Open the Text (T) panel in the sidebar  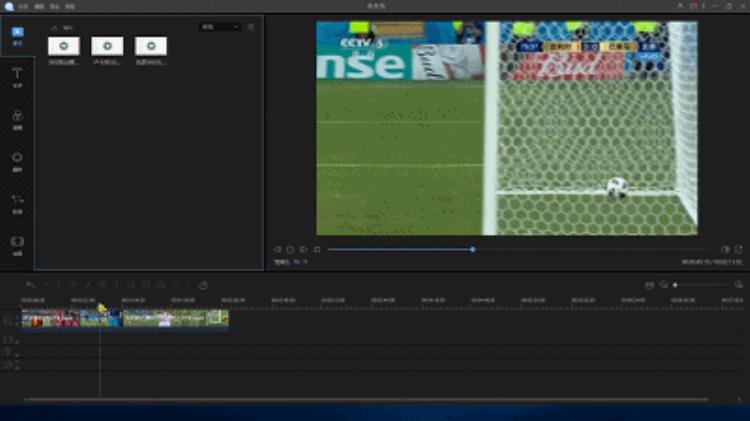[x=17, y=77]
